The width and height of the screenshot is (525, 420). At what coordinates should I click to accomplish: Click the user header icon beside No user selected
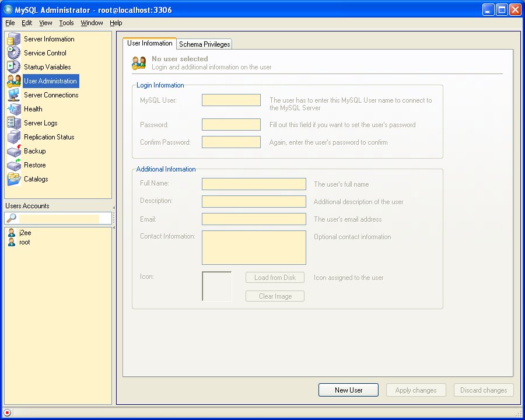coord(139,62)
